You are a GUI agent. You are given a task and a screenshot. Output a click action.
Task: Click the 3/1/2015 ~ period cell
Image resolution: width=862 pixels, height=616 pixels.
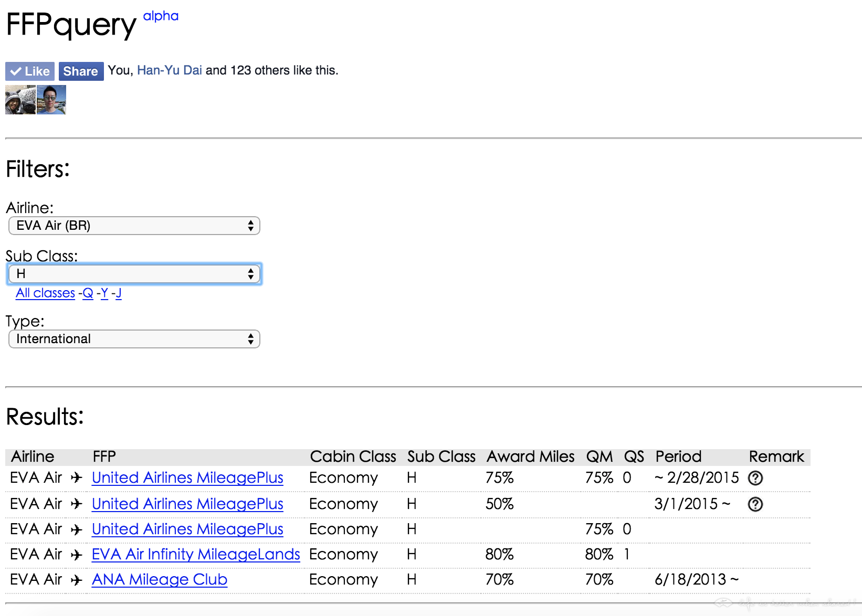[x=692, y=504]
